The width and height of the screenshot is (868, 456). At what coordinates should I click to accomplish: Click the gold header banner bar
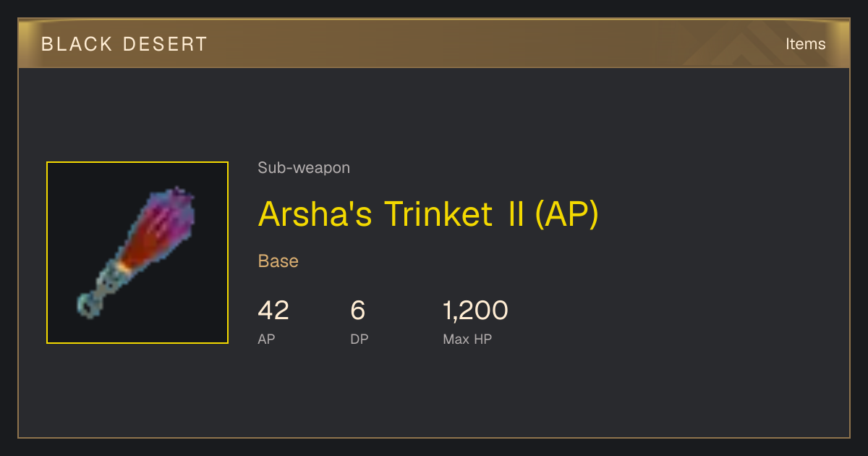(434, 43)
